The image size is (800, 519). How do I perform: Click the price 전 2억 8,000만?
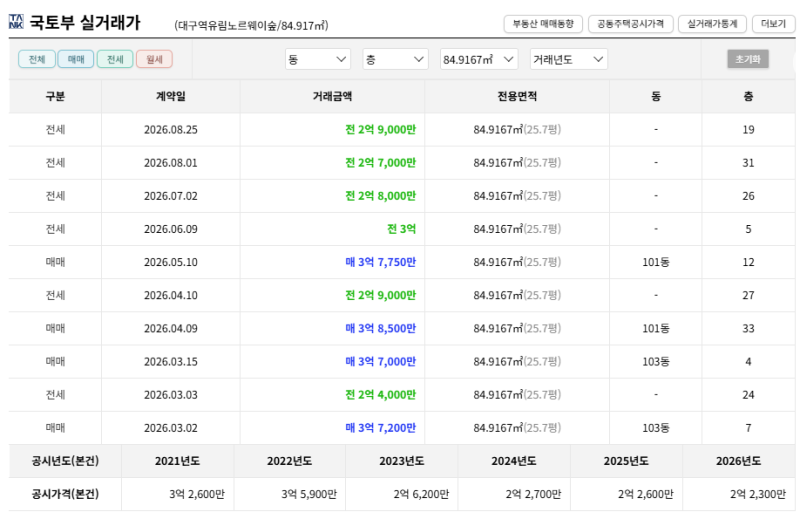pyautogui.click(x=381, y=196)
